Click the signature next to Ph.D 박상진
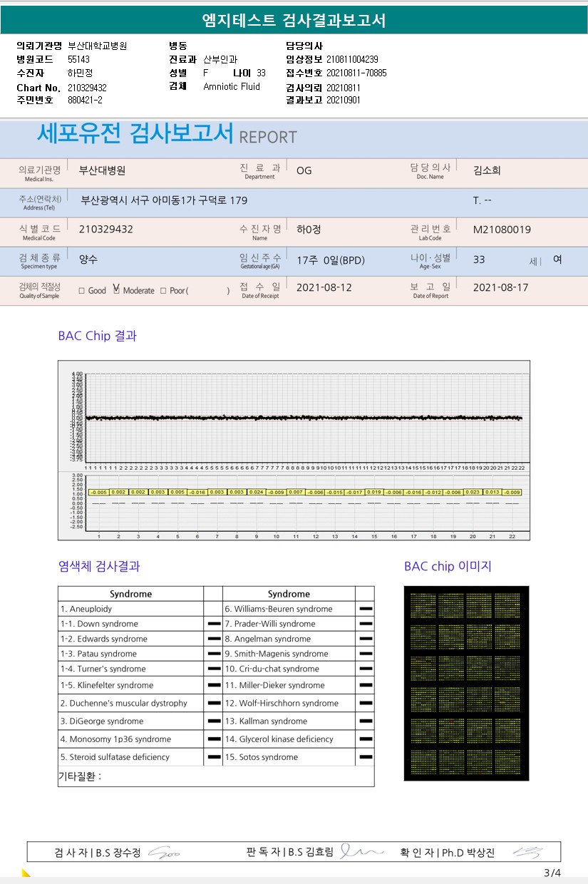This screenshot has height=884, width=588. [528, 853]
